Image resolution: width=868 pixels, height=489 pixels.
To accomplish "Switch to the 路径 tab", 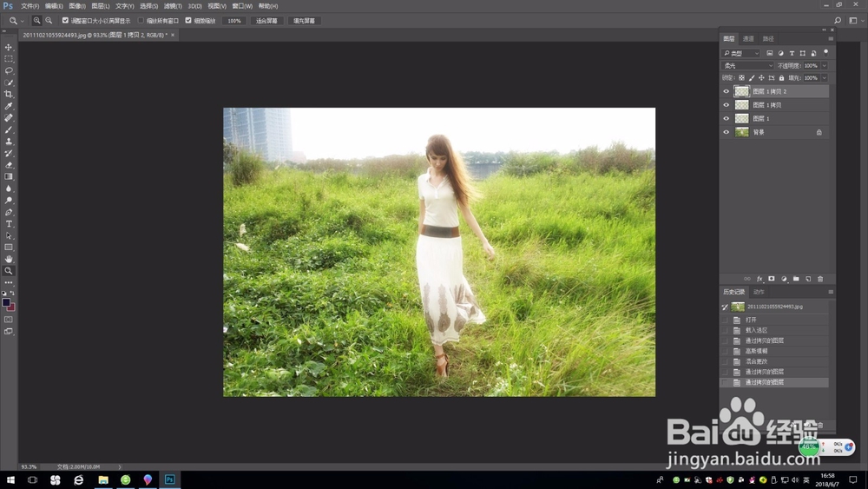I will (x=768, y=39).
